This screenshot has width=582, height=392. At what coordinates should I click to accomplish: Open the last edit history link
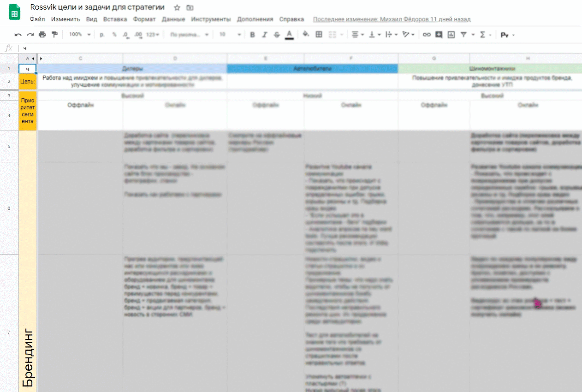pyautogui.click(x=392, y=19)
